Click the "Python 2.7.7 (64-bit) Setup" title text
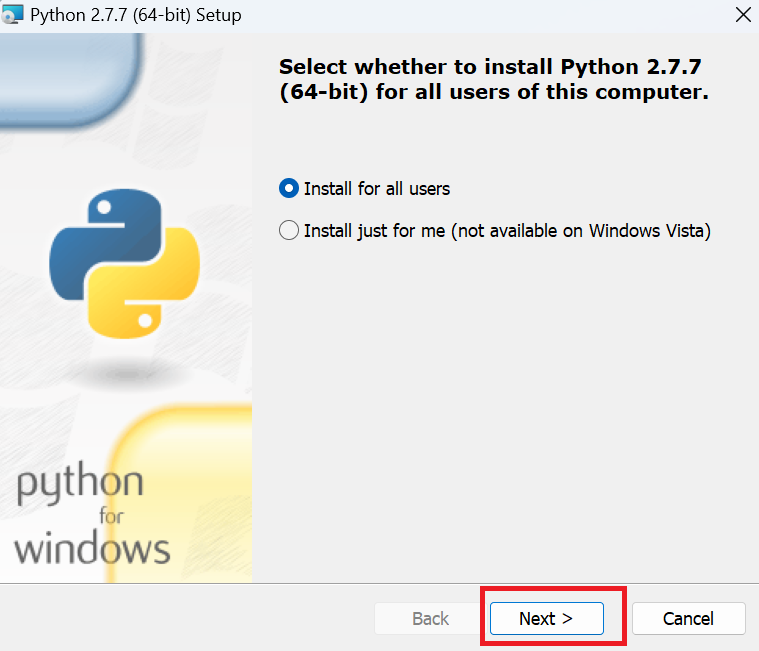 click(x=136, y=15)
